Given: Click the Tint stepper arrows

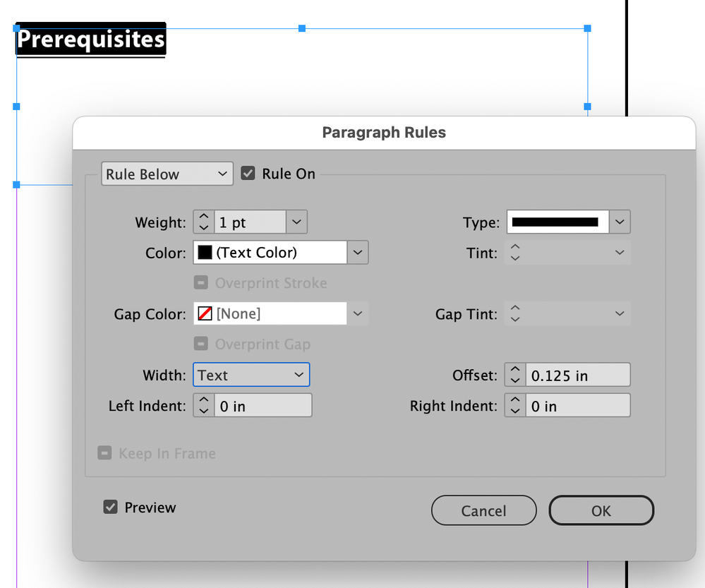Looking at the screenshot, I should 515,253.
